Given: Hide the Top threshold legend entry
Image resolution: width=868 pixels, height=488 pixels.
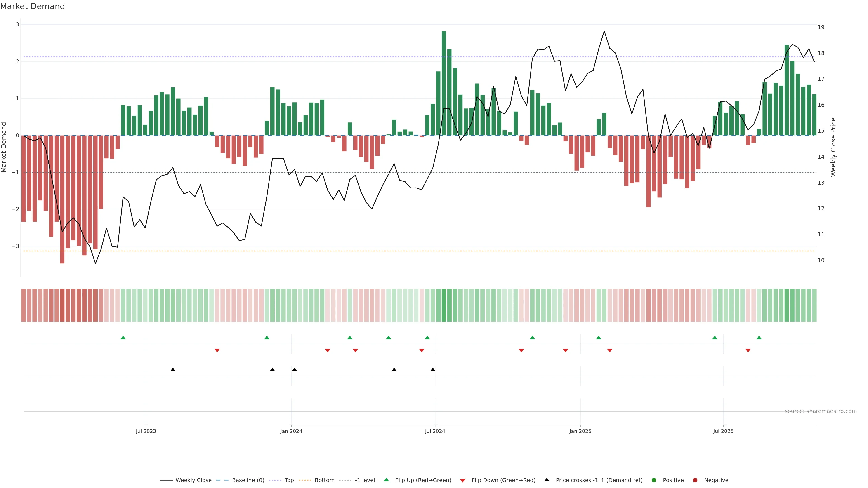Looking at the screenshot, I should (289, 480).
